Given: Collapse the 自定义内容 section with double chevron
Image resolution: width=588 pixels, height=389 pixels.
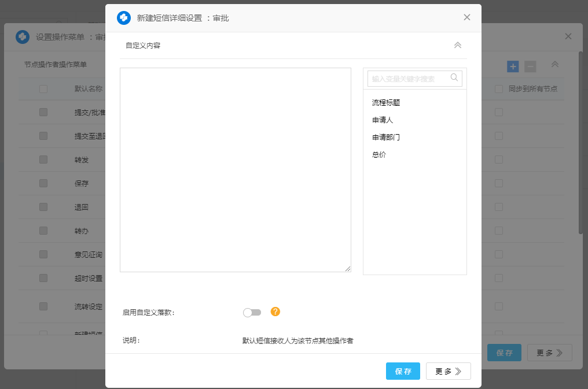Looking at the screenshot, I should click(457, 45).
